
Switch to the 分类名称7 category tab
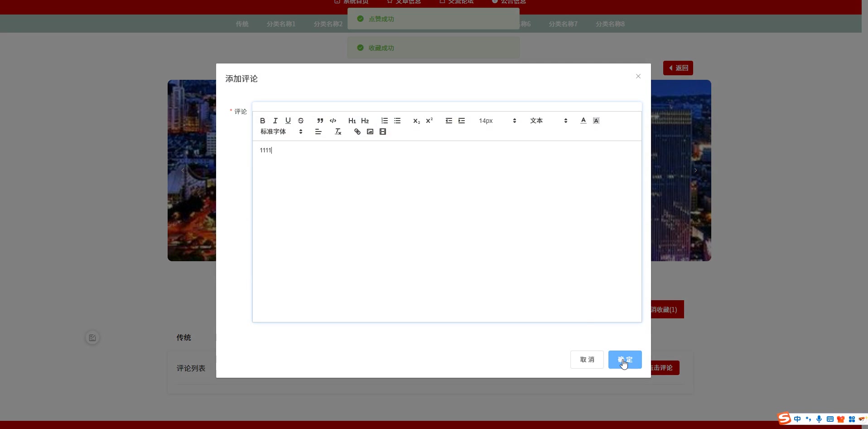pyautogui.click(x=563, y=24)
